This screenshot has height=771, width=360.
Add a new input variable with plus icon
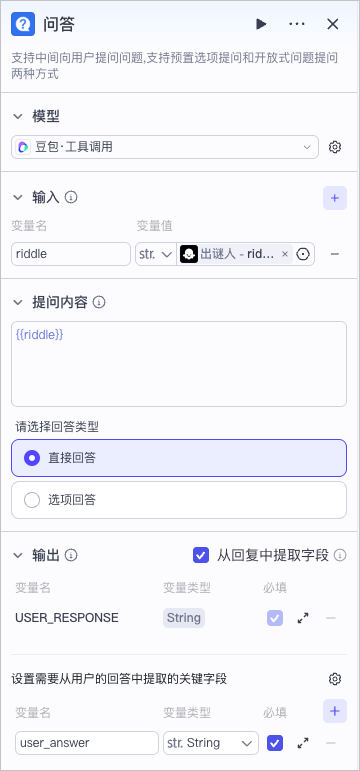point(335,198)
